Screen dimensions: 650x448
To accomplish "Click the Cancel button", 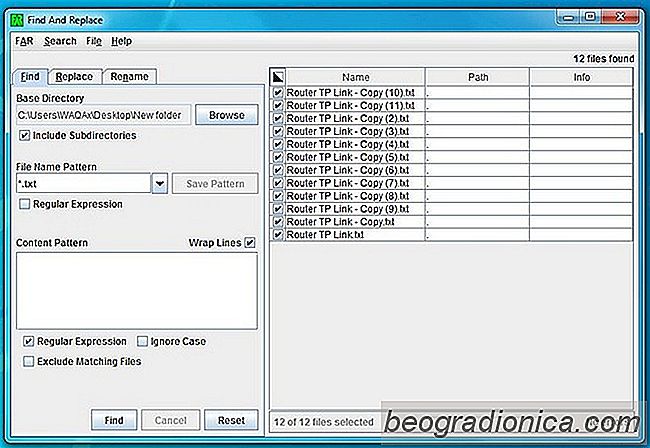I will point(170,420).
